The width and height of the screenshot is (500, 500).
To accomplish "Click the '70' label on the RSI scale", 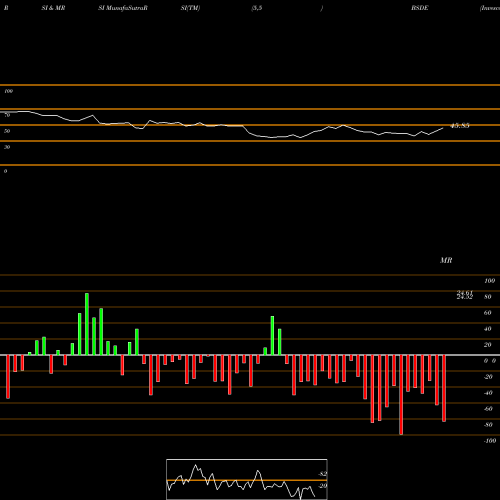I will (x=7, y=115).
